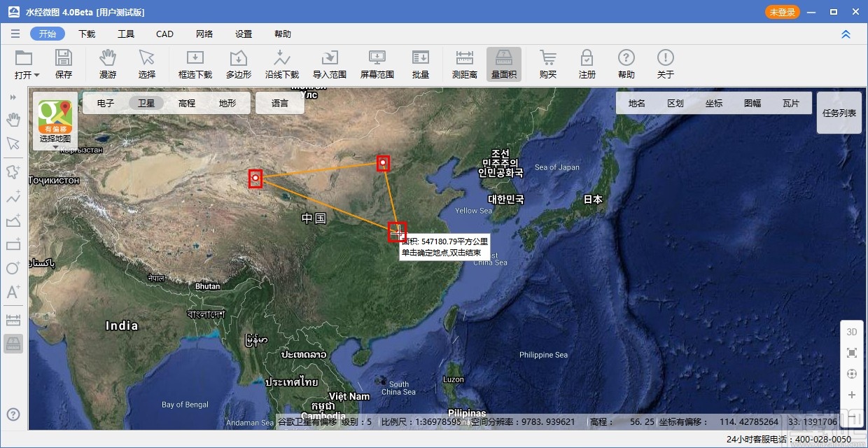Click the 保存 save toolbar icon
Screen dimensions: 868x448
click(x=64, y=64)
